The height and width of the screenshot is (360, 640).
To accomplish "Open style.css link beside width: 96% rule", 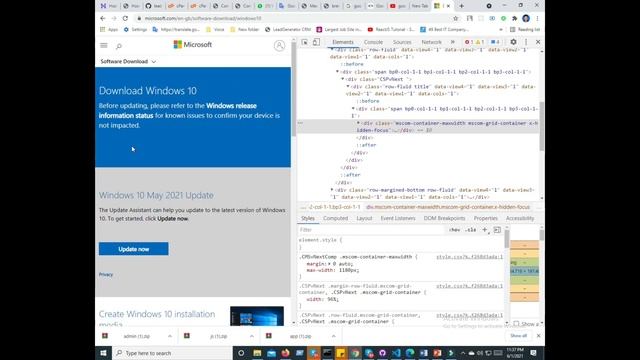I will (x=469, y=286).
